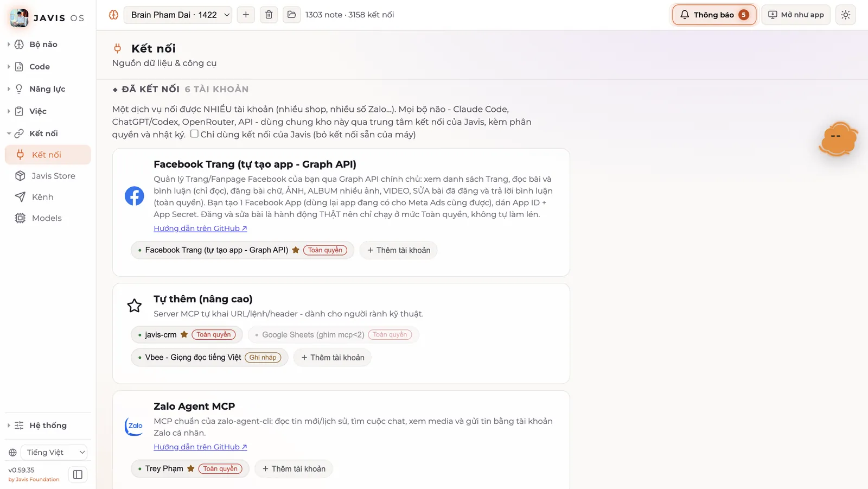868x489 pixels.
Task: Click the globe language icon
Action: (12, 453)
